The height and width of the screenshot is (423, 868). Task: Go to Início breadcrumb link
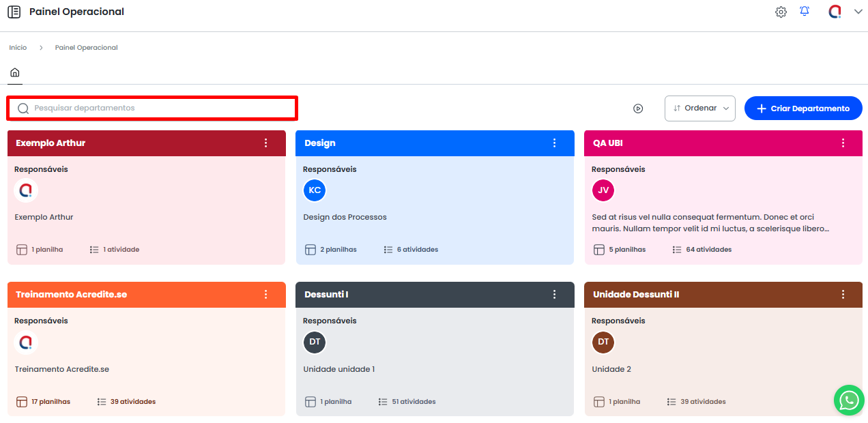pyautogui.click(x=18, y=48)
